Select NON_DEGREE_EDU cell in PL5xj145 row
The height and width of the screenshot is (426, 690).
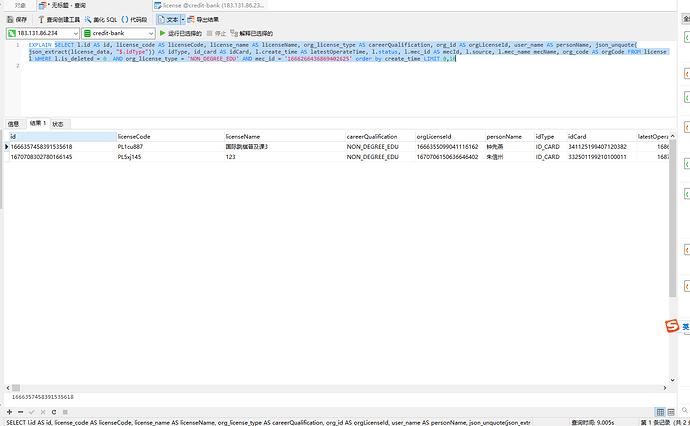[380, 157]
